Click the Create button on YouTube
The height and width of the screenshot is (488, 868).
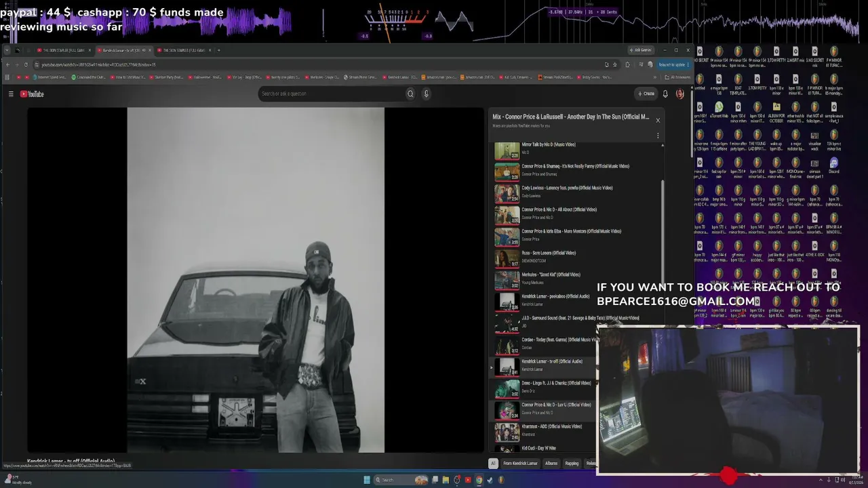pos(646,94)
